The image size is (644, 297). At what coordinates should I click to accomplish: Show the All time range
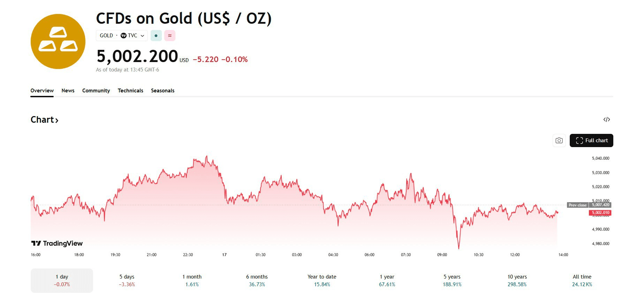click(x=582, y=280)
